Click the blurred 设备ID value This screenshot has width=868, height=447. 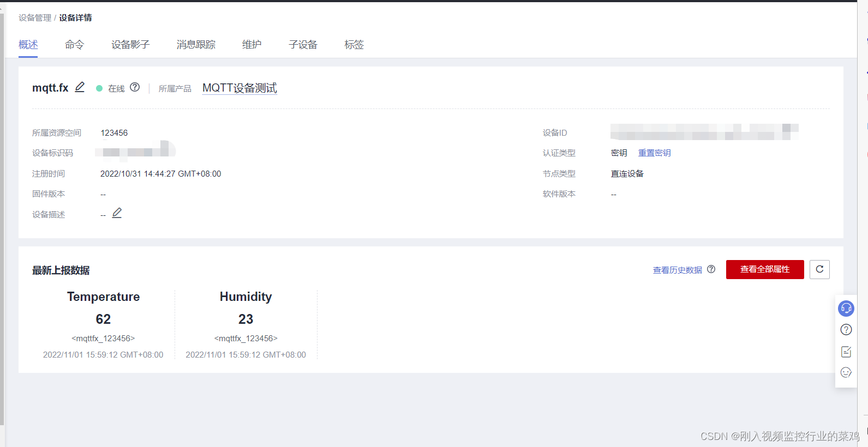[x=704, y=132]
